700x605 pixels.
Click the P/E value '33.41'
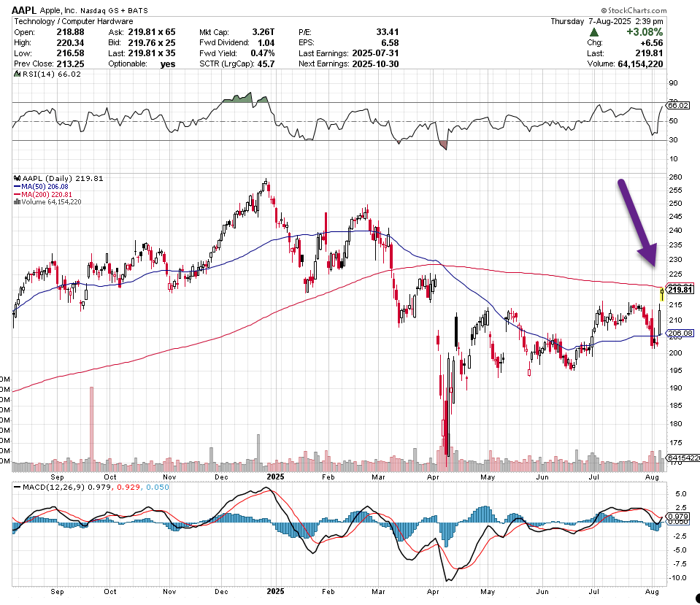(388, 32)
